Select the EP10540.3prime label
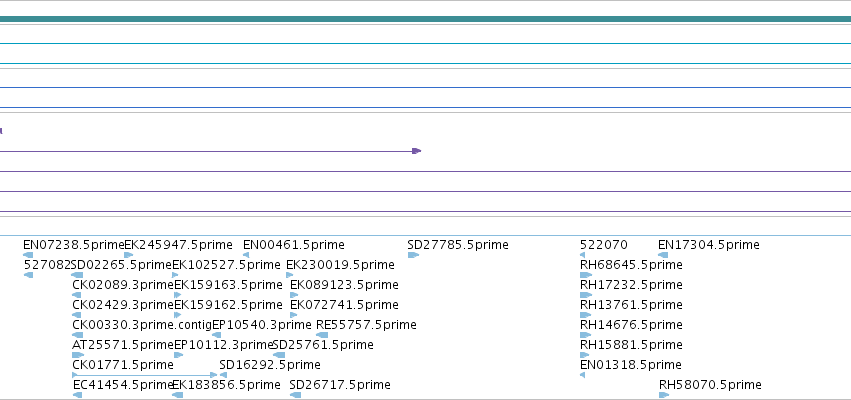 tap(262, 325)
